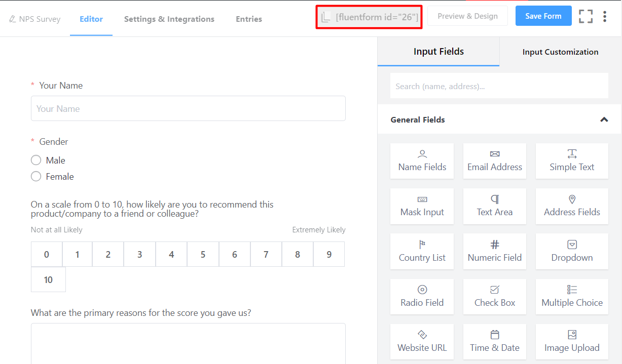
Task: Open the three-dot options menu
Action: click(605, 16)
